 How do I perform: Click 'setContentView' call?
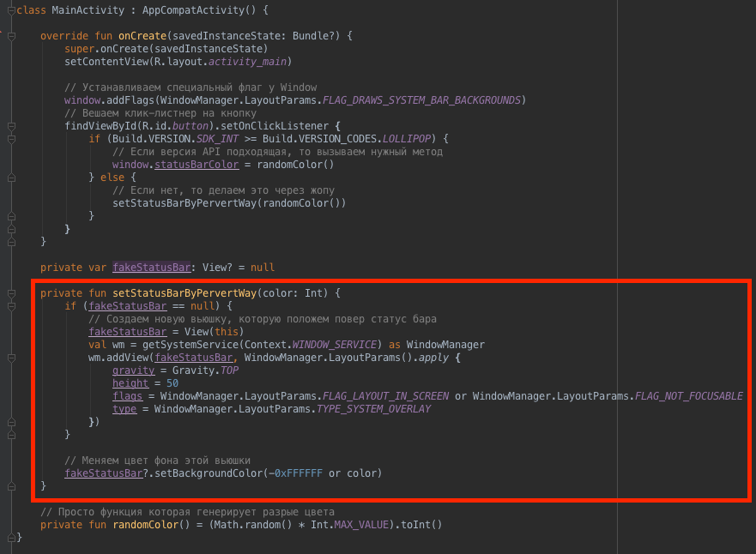[107, 62]
